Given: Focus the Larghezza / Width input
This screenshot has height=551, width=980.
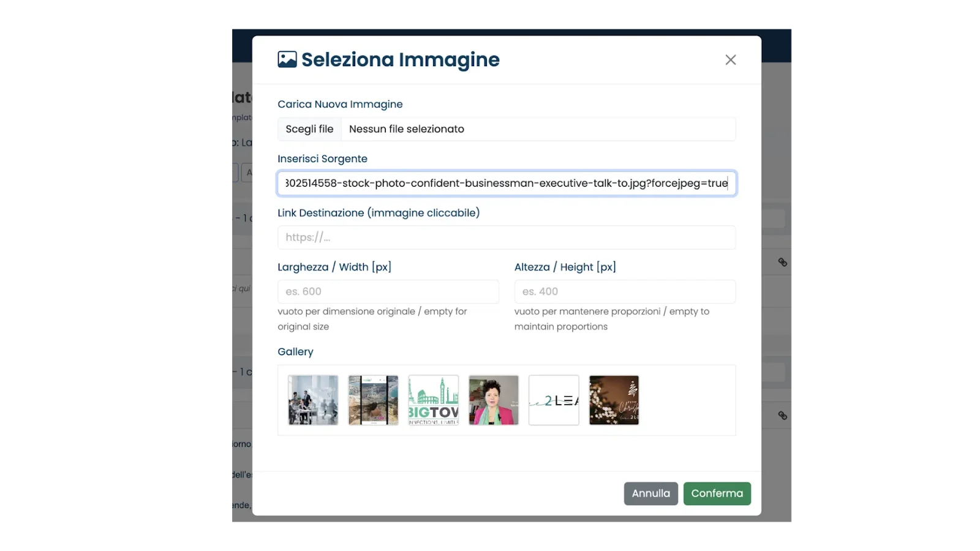Looking at the screenshot, I should coord(388,291).
